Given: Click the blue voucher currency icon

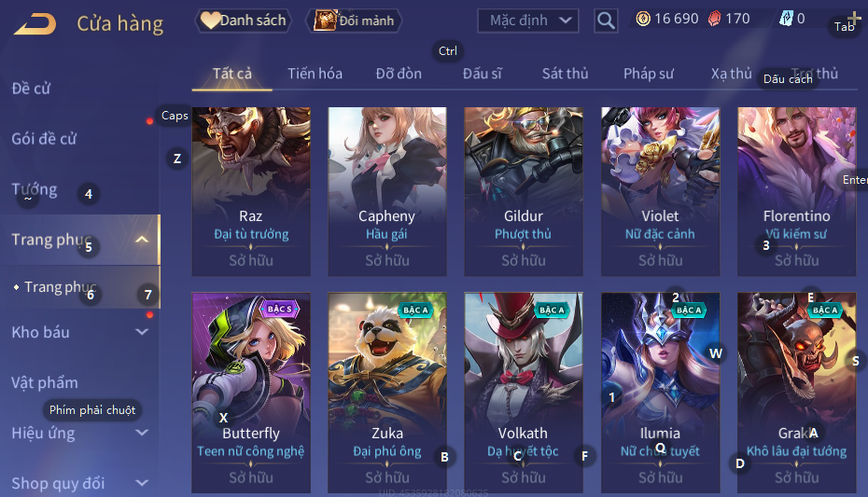Looking at the screenshot, I should [786, 19].
